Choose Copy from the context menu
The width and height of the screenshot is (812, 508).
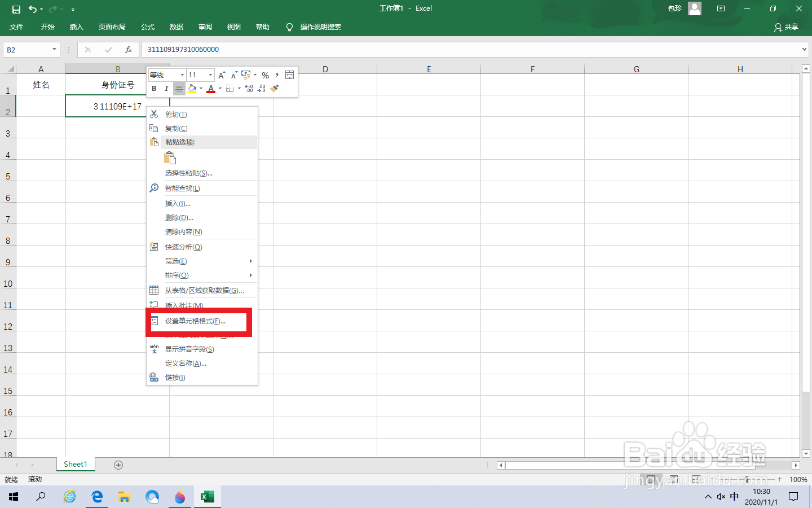[202, 128]
